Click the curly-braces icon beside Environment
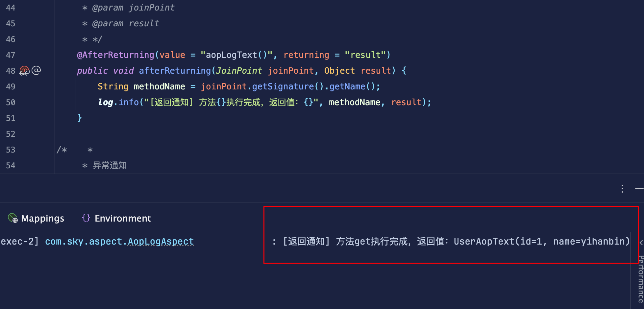Viewport: 644px width, 309px height. (x=86, y=218)
